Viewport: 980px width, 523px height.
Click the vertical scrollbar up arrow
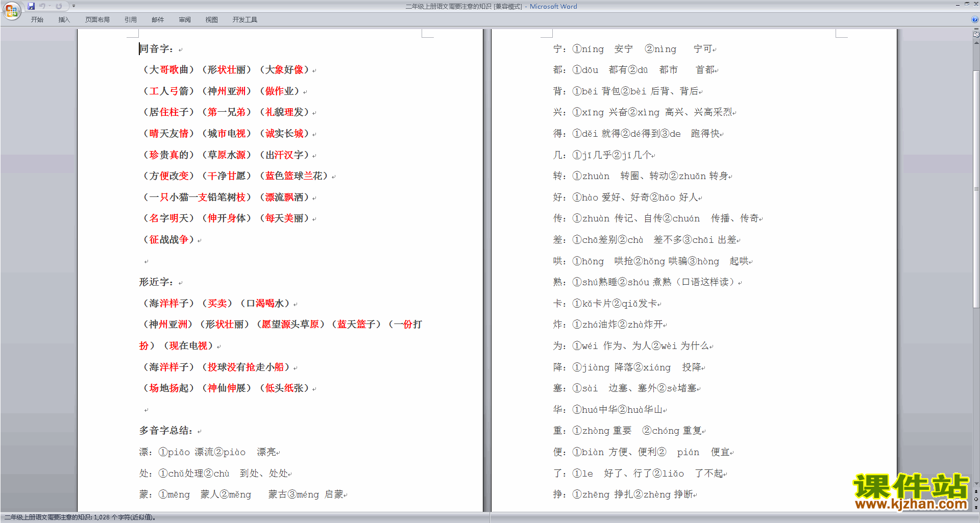coord(976,43)
